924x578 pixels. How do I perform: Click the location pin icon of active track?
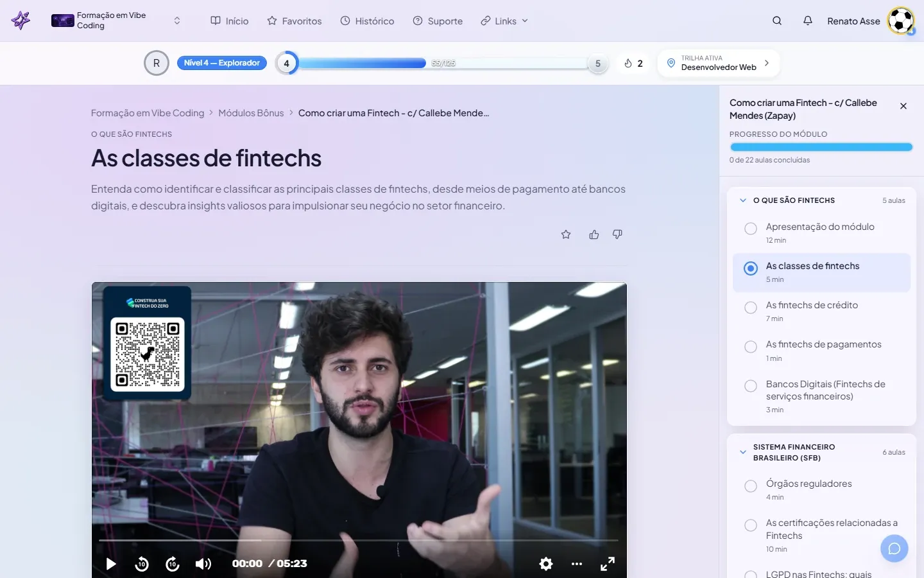[671, 63]
